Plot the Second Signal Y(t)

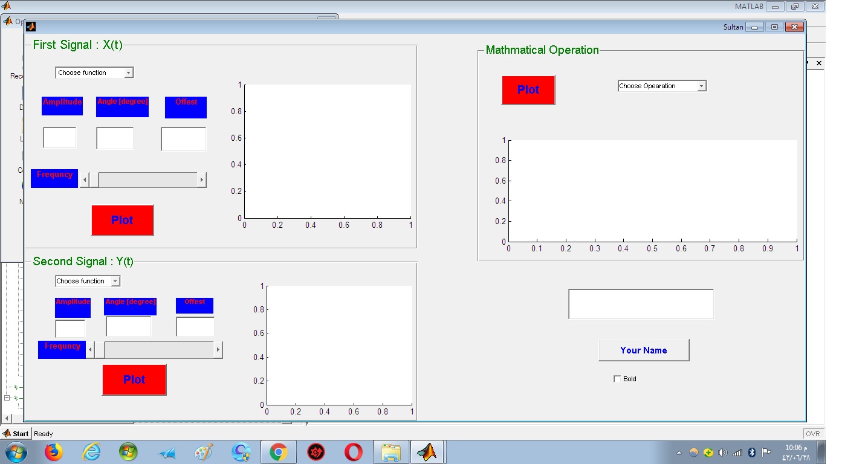coord(134,379)
